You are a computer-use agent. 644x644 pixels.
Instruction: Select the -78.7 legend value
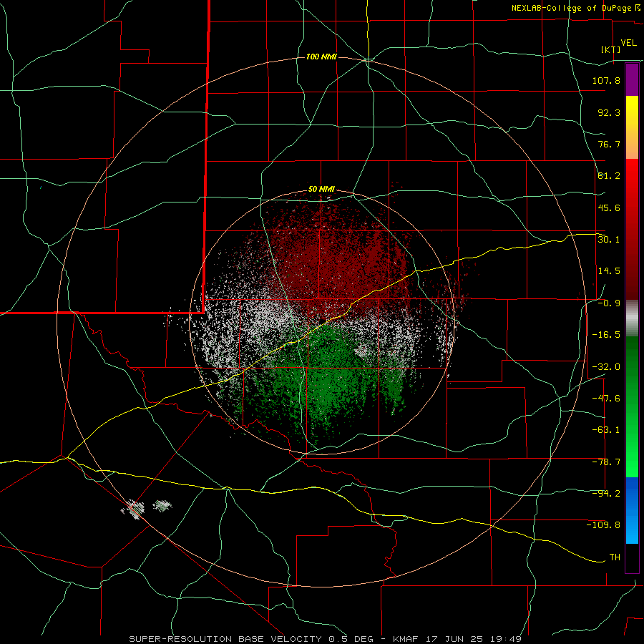(x=606, y=462)
